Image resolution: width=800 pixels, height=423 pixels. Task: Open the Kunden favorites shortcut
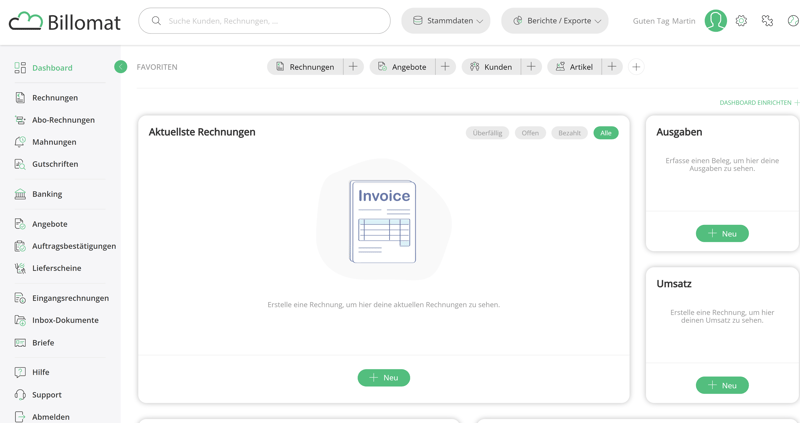pyautogui.click(x=490, y=67)
